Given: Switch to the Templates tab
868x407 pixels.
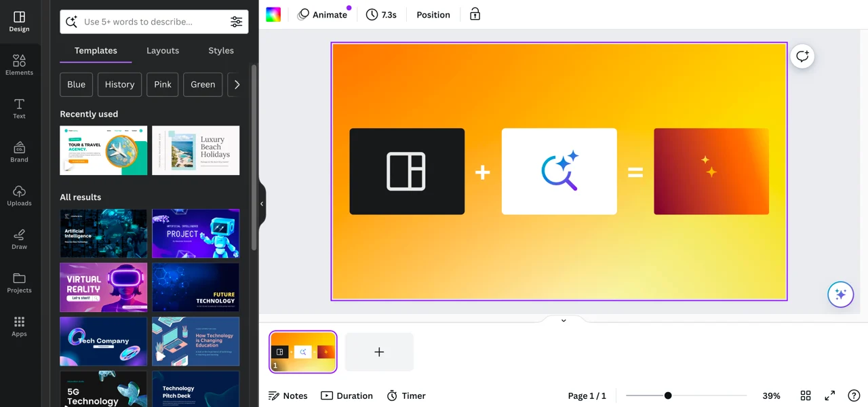Looking at the screenshot, I should coord(96,51).
